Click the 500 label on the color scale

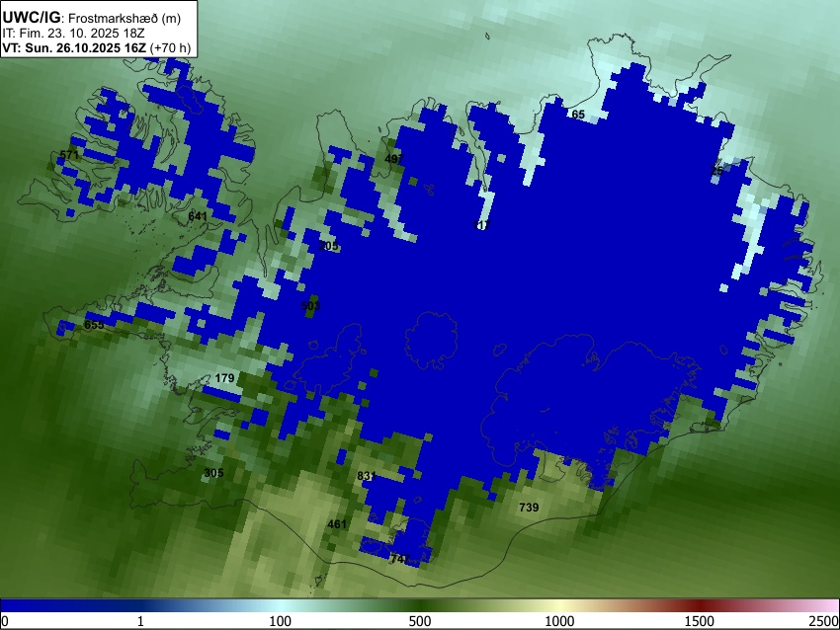point(420,621)
